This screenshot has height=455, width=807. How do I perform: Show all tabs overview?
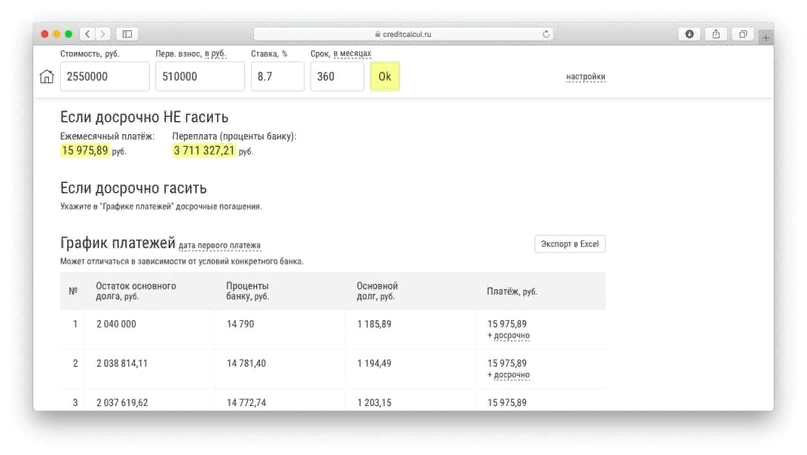[x=743, y=34]
